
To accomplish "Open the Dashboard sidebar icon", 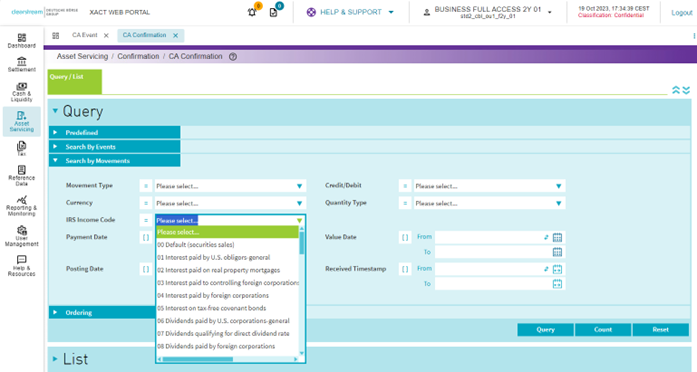I will pyautogui.click(x=21, y=41).
